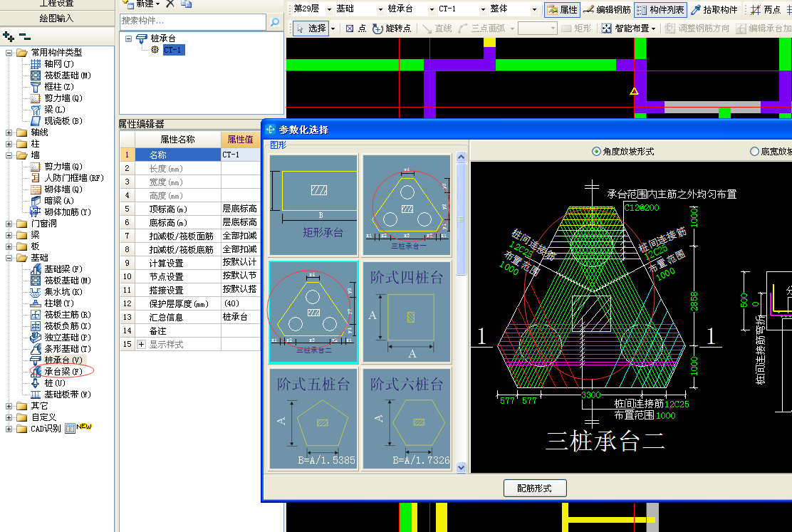
Task: Switch to the 绘图输入 tab
Action: [x=56, y=19]
